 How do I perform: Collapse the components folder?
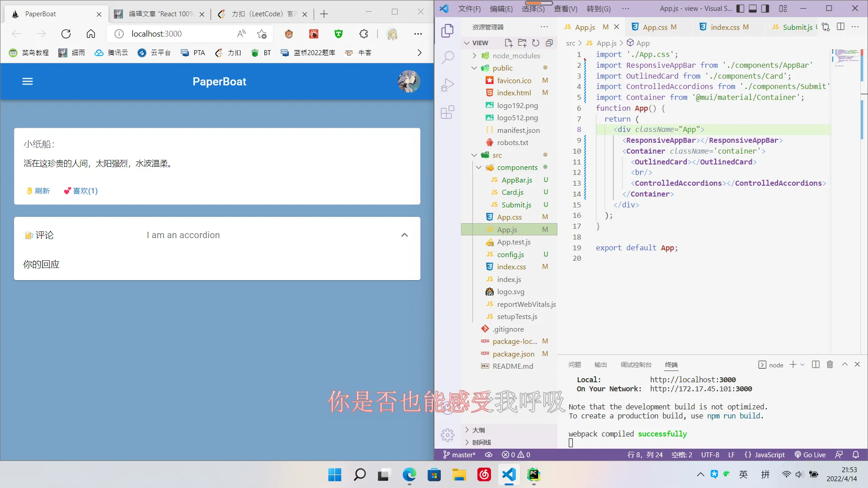click(479, 167)
